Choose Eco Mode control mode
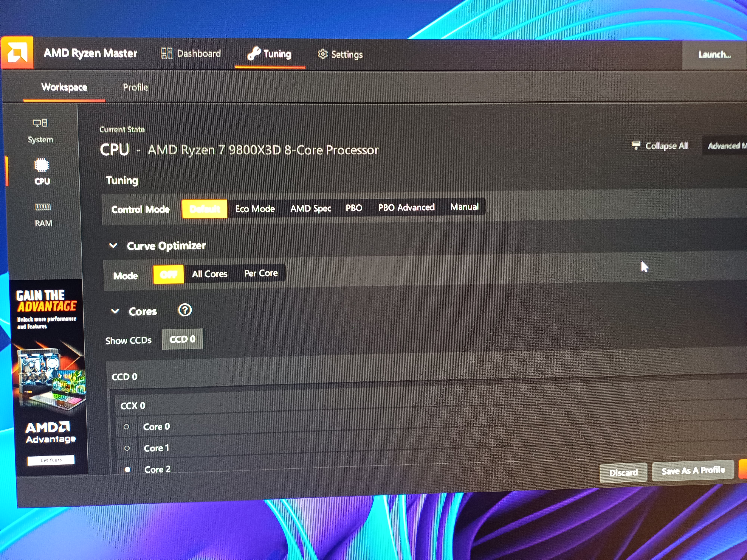This screenshot has height=560, width=747. (x=255, y=209)
